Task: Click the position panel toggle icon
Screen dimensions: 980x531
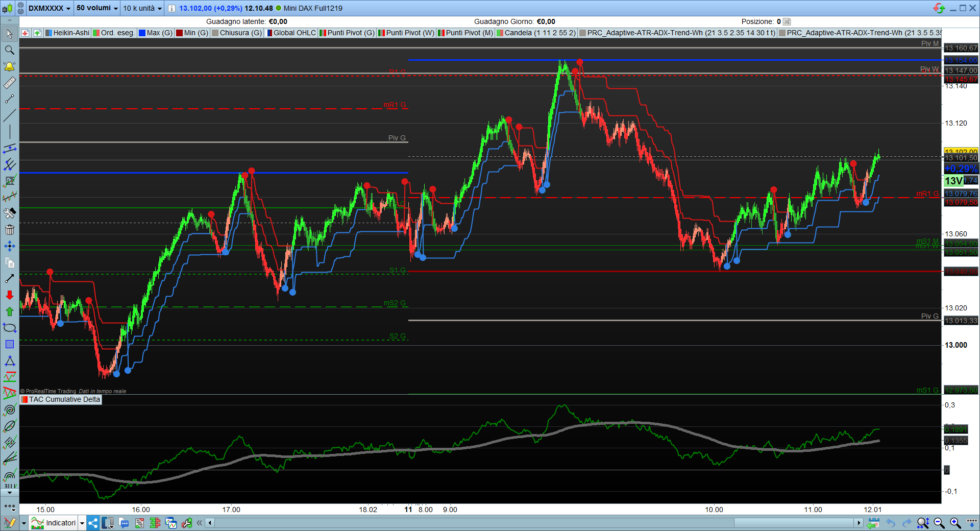Action: point(787,21)
